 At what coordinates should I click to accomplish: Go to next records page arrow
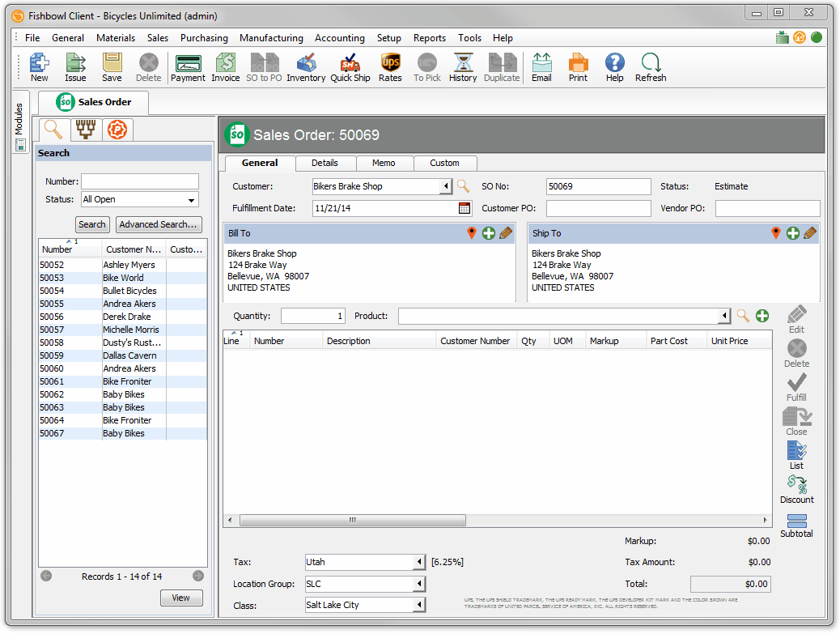click(x=198, y=576)
